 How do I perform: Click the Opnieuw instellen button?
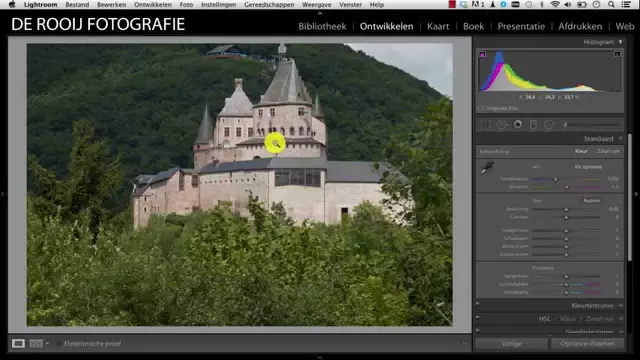[587, 344]
